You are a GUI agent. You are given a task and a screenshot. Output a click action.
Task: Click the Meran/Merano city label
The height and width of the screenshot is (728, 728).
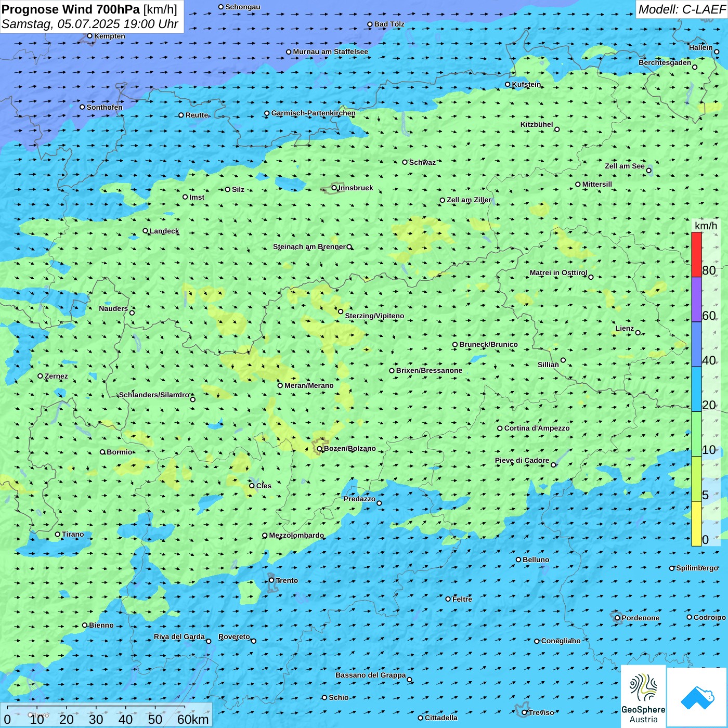pyautogui.click(x=309, y=385)
